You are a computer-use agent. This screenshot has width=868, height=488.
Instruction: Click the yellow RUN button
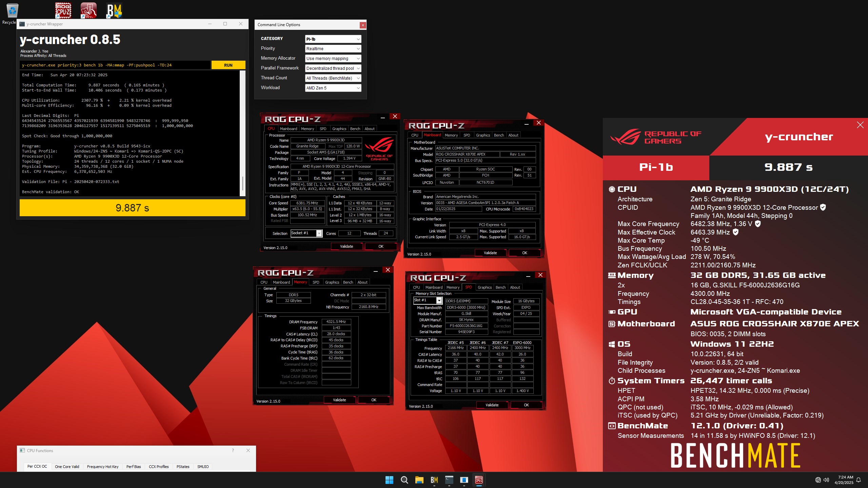pos(228,65)
